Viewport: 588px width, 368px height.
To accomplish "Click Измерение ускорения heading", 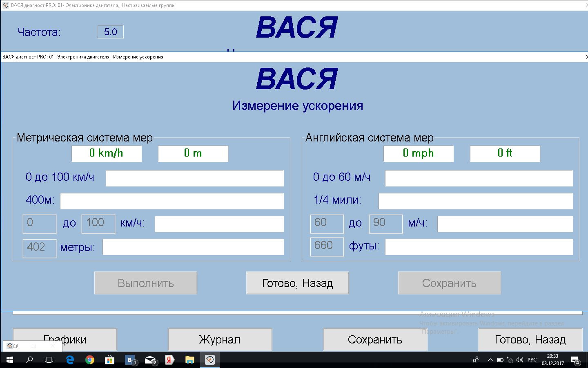I will point(298,105).
